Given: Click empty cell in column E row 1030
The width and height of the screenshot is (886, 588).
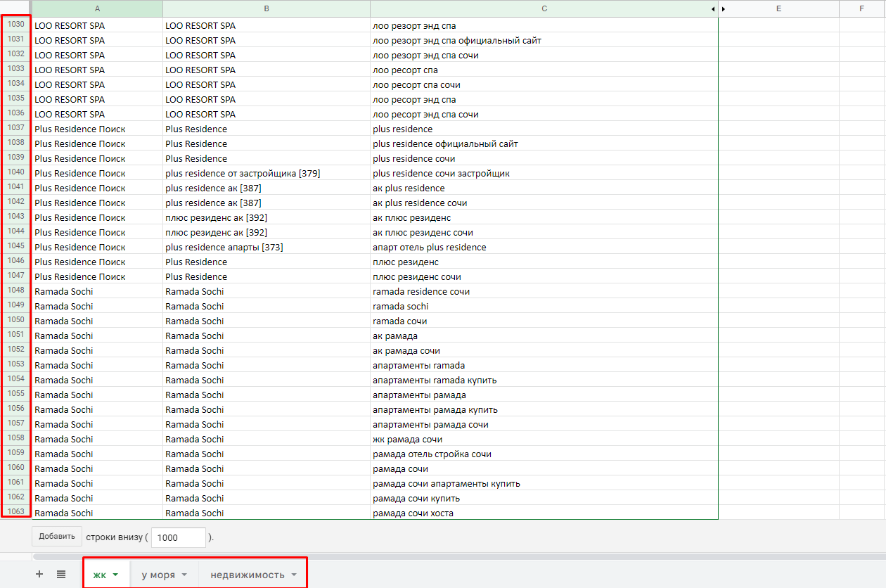Looking at the screenshot, I should (778, 25).
